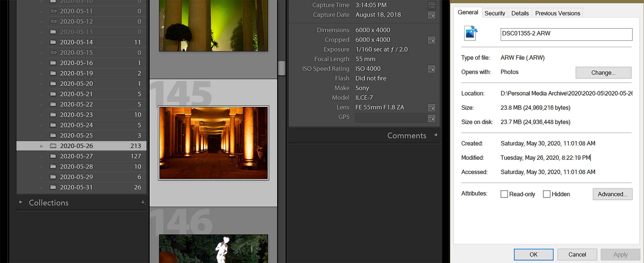
Task: Click the arrow icon next to Capture Date
Action: [x=432, y=16]
